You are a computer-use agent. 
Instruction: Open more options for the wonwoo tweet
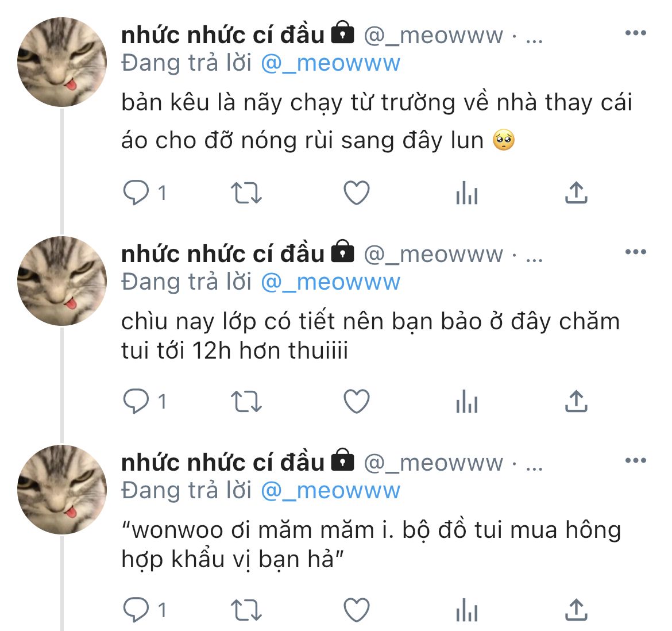[x=636, y=460]
